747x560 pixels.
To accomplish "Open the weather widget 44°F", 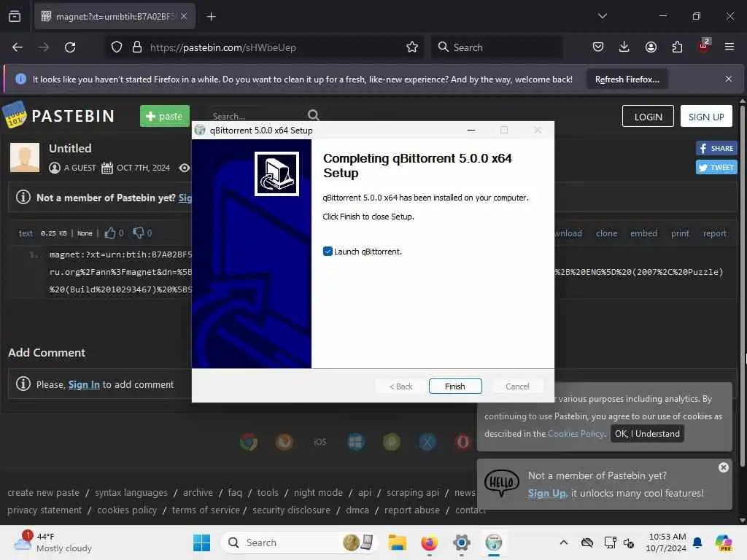I will tap(53, 542).
